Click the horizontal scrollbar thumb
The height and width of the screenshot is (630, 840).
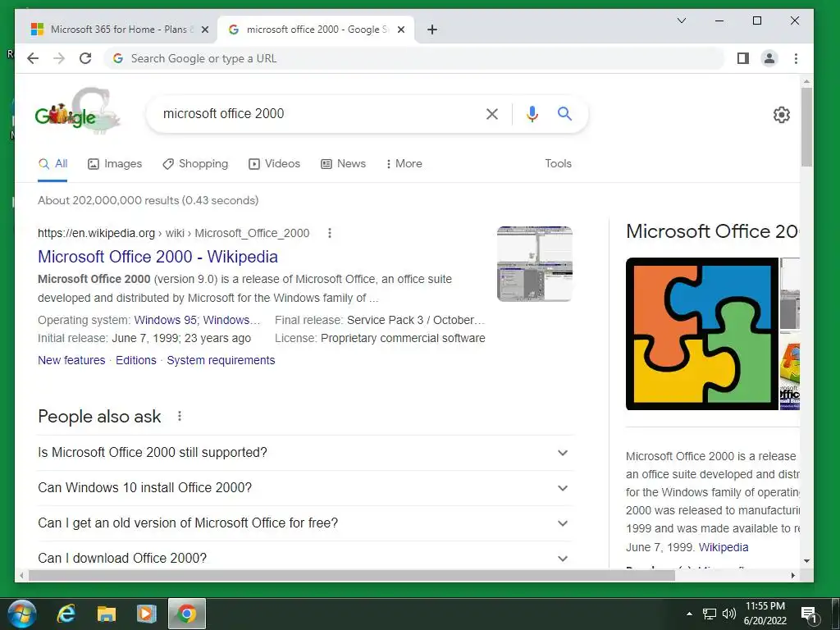(351, 575)
